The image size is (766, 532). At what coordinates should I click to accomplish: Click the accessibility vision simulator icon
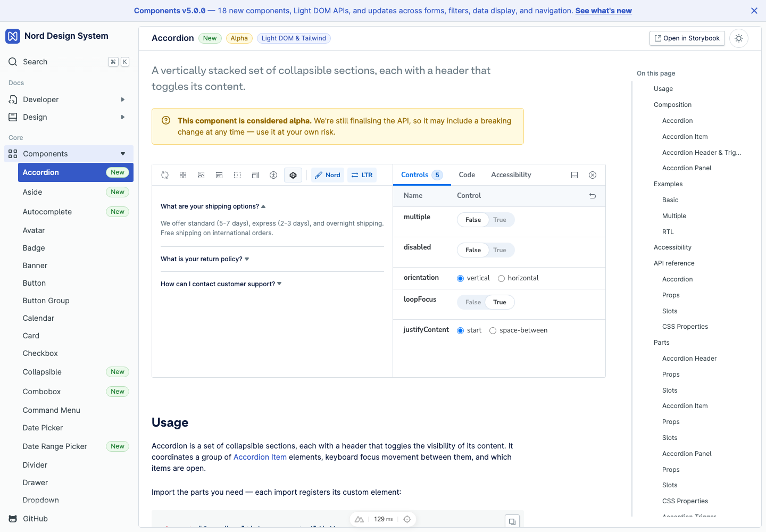(x=273, y=175)
